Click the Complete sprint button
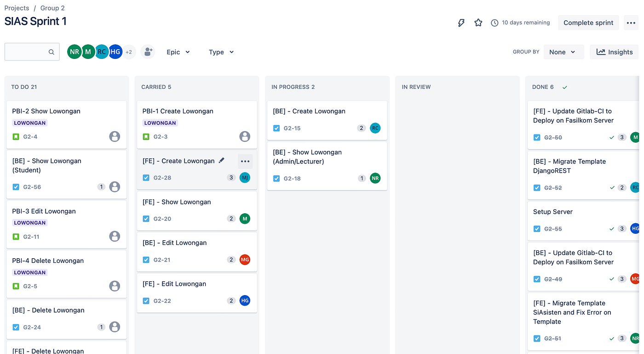Viewport: 644px width, 354px height. [588, 23]
